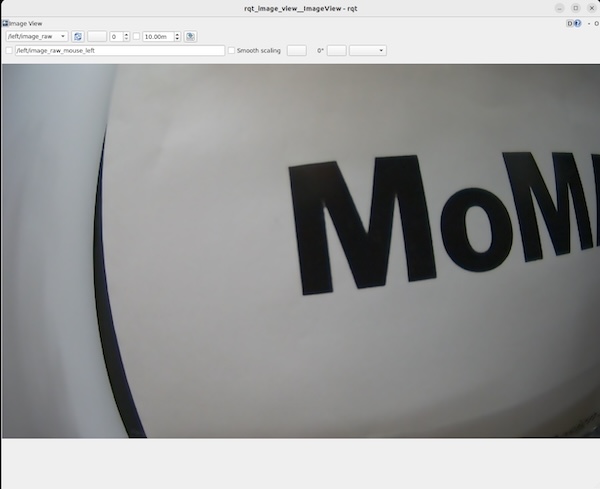Open the color scheme dropdown
This screenshot has width=600, height=489.
368,51
